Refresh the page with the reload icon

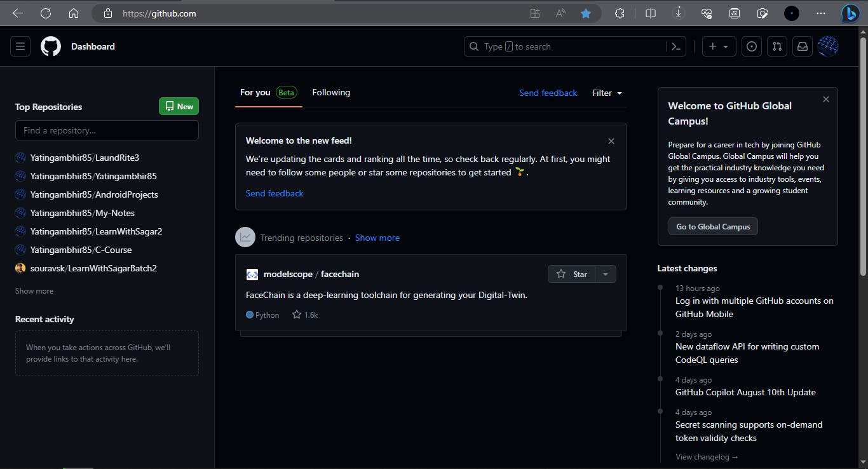pos(46,13)
